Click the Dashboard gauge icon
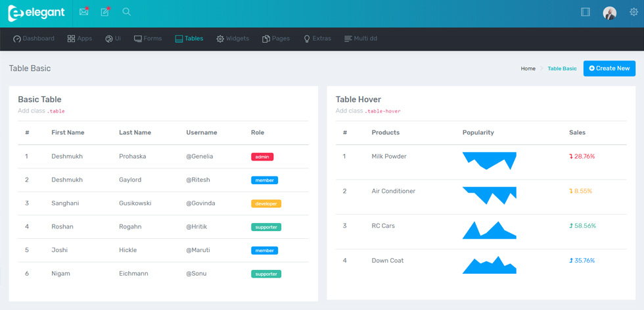The height and width of the screenshot is (310, 644). click(17, 39)
